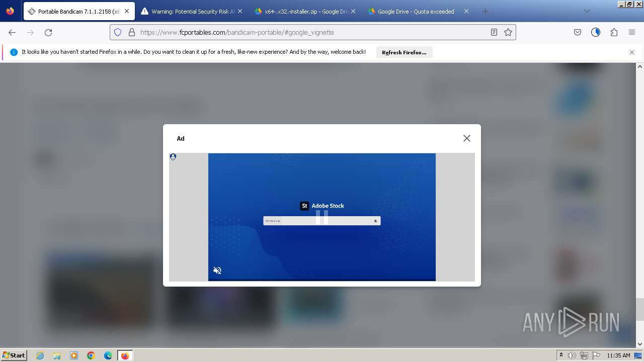644x362 pixels.
Task: Open the list all tabs dropdown
Action: pyautogui.click(x=587, y=11)
